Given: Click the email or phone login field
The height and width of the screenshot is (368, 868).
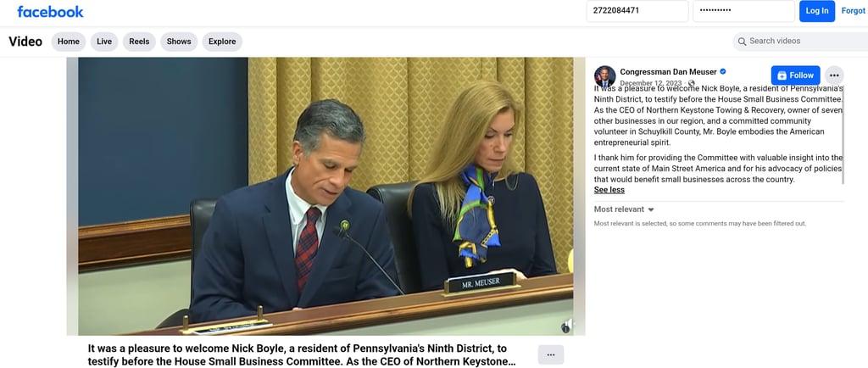Looking at the screenshot, I should point(637,11).
